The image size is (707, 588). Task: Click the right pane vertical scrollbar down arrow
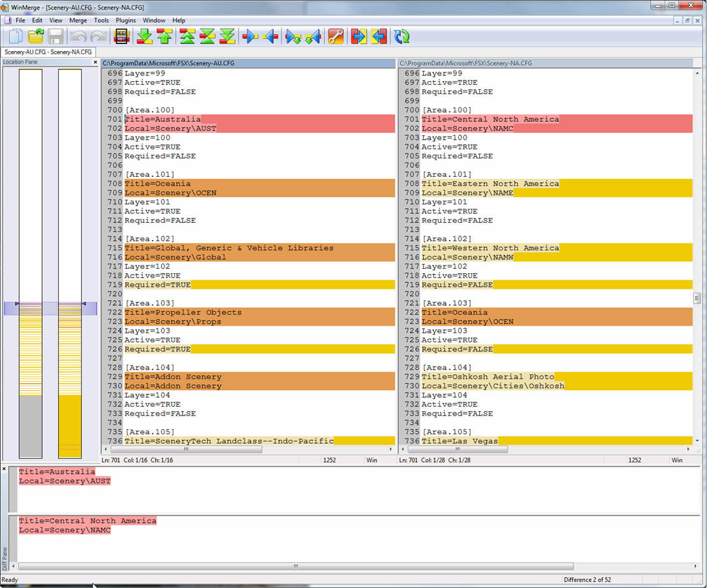point(697,441)
